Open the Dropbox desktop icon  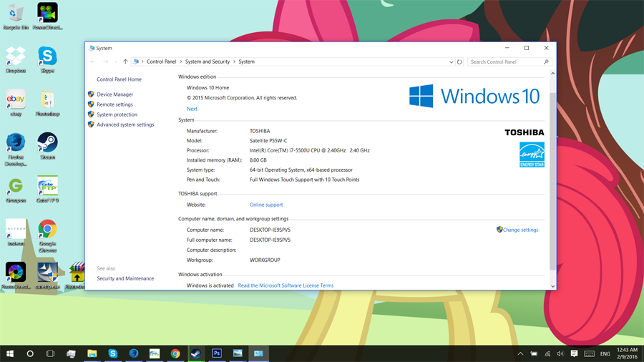coord(15,57)
